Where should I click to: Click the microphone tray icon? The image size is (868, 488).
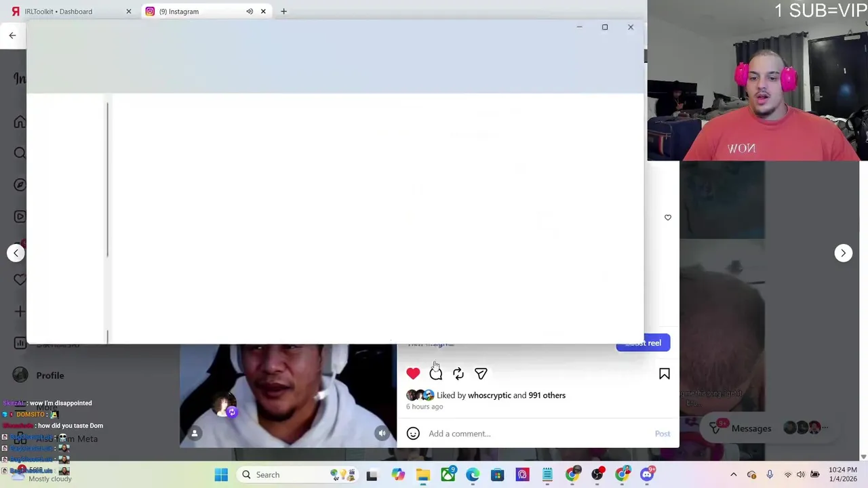click(770, 474)
